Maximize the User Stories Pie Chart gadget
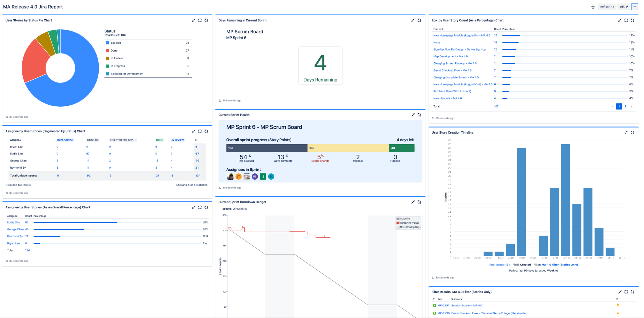 coord(200,20)
